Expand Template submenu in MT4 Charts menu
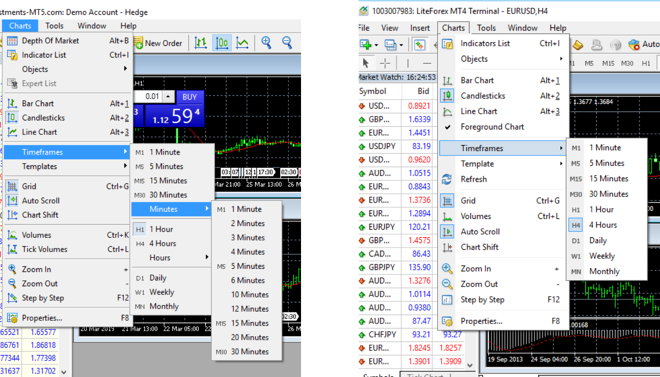The width and height of the screenshot is (660, 377). tap(503, 164)
